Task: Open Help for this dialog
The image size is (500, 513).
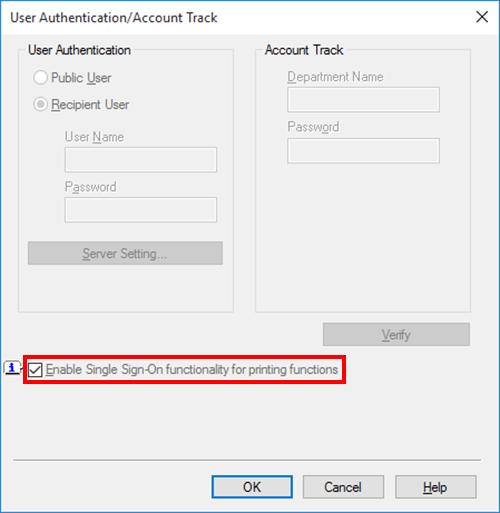Action: 436,487
